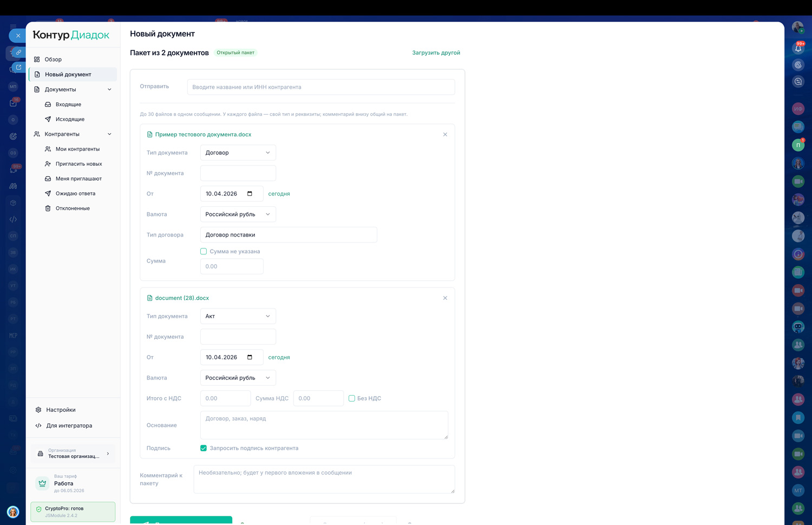Open Тип документа dropdown showing Акт
The image size is (812, 525).
[x=238, y=316]
